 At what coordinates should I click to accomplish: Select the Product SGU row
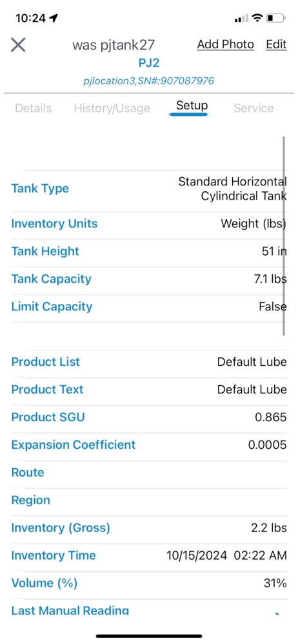tap(149, 417)
